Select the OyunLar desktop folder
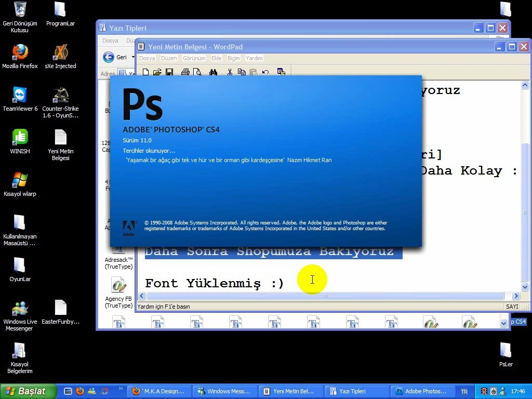This screenshot has height=399, width=532. point(20,270)
